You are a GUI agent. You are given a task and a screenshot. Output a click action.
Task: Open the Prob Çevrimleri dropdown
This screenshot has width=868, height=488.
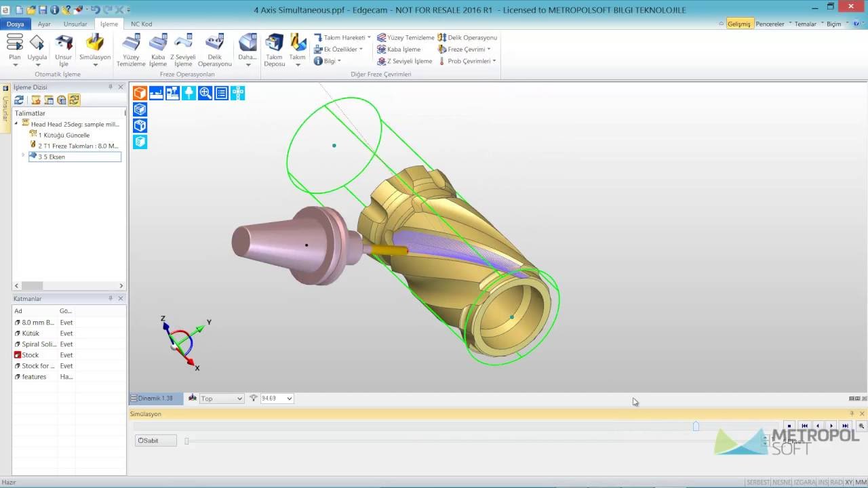click(x=467, y=61)
